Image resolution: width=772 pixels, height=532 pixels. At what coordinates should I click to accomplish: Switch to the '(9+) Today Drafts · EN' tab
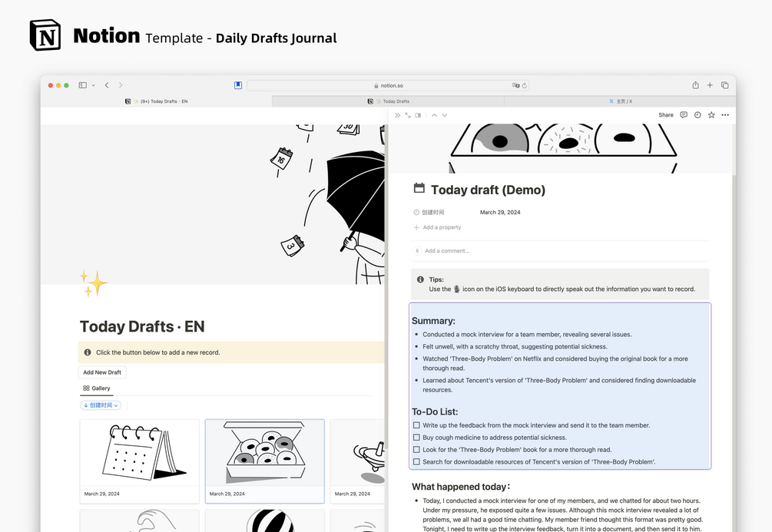click(156, 101)
